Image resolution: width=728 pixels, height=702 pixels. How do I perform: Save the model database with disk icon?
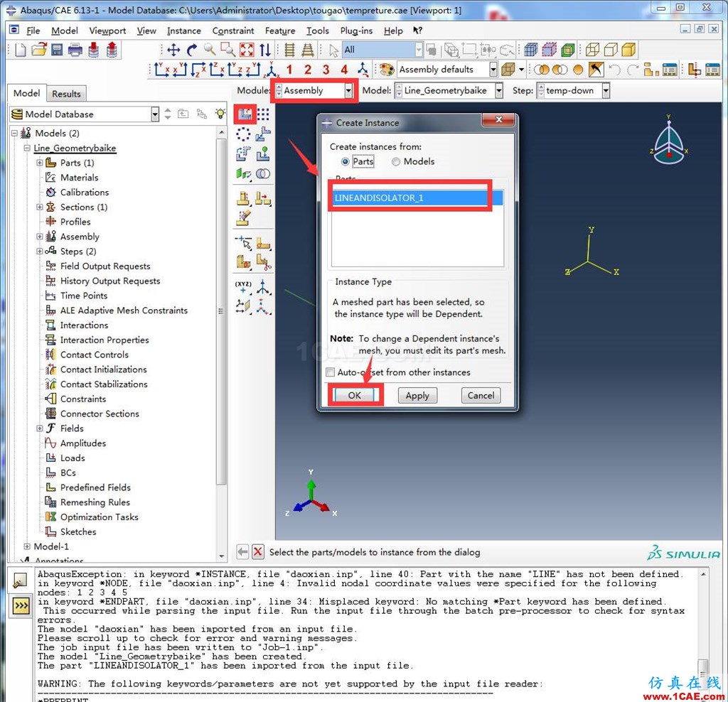[57, 50]
